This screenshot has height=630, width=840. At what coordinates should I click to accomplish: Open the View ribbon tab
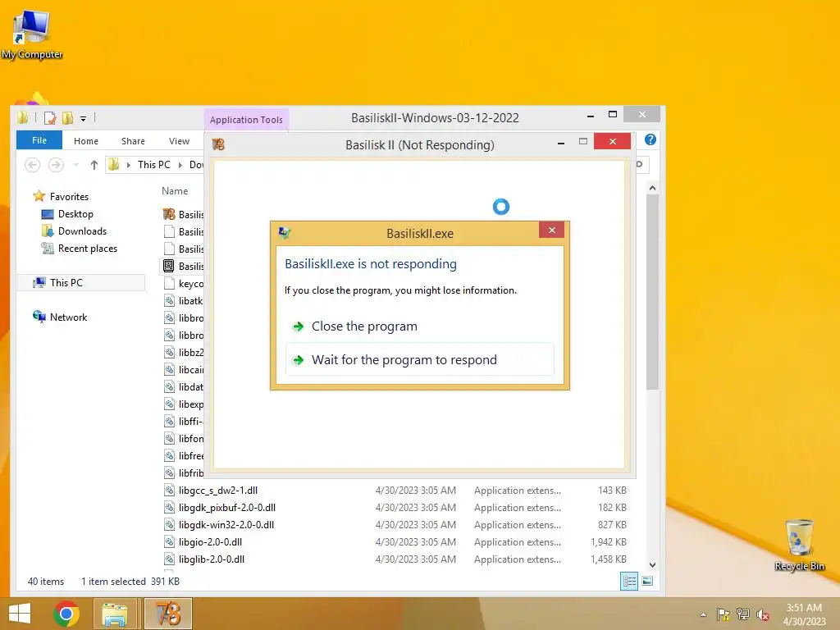[179, 141]
